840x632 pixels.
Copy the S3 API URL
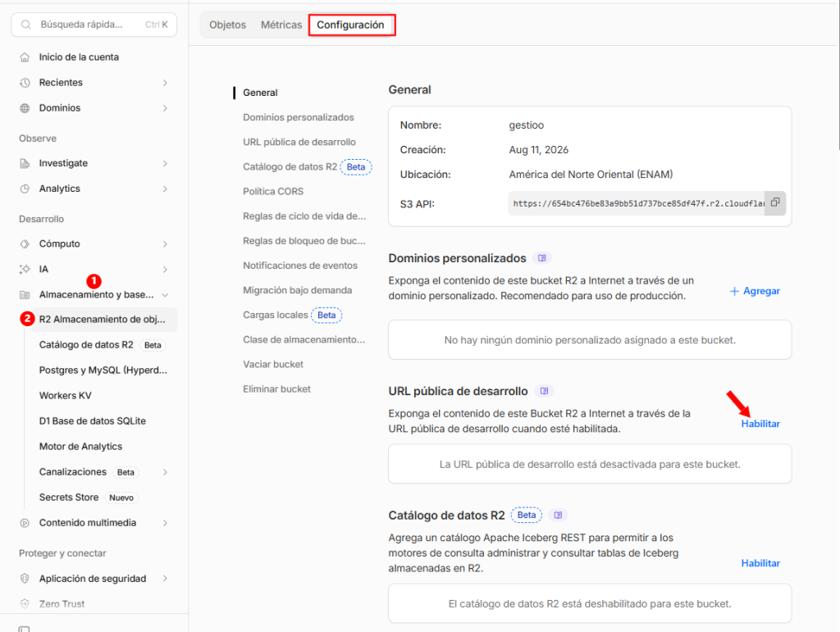click(x=775, y=202)
